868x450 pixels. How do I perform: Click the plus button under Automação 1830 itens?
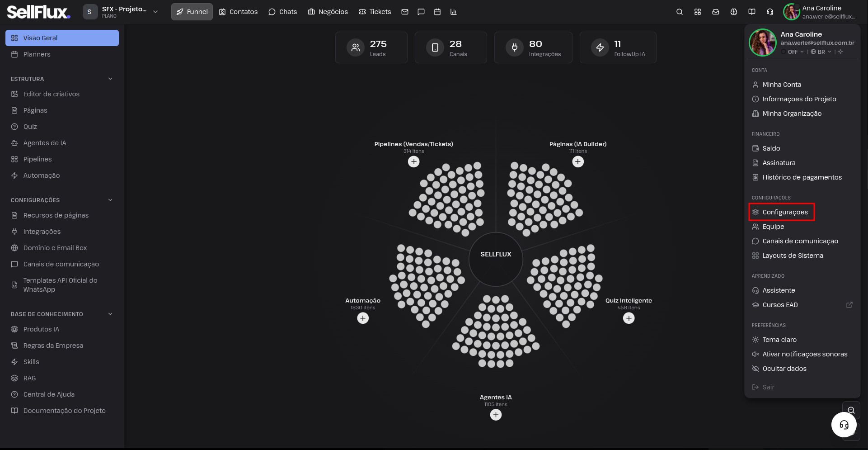(x=363, y=318)
